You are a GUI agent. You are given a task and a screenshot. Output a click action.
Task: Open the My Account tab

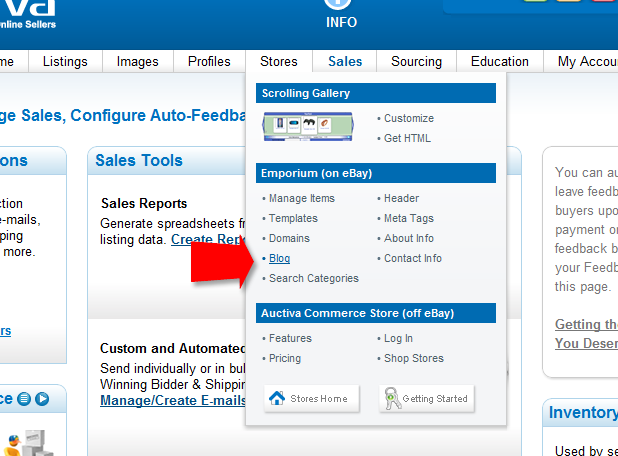click(581, 61)
